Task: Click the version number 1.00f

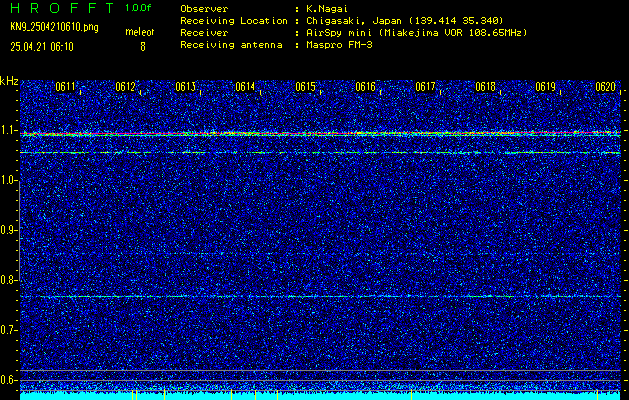Action: 138,8
